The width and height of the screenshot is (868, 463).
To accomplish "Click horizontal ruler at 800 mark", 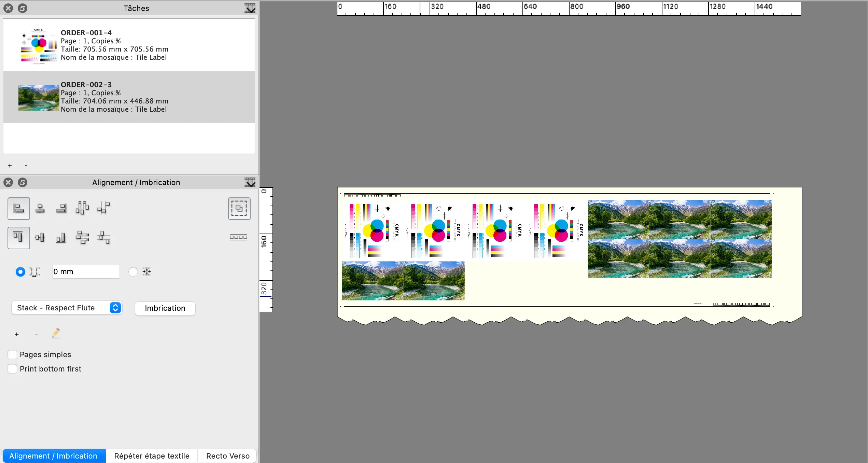I will pos(577,7).
